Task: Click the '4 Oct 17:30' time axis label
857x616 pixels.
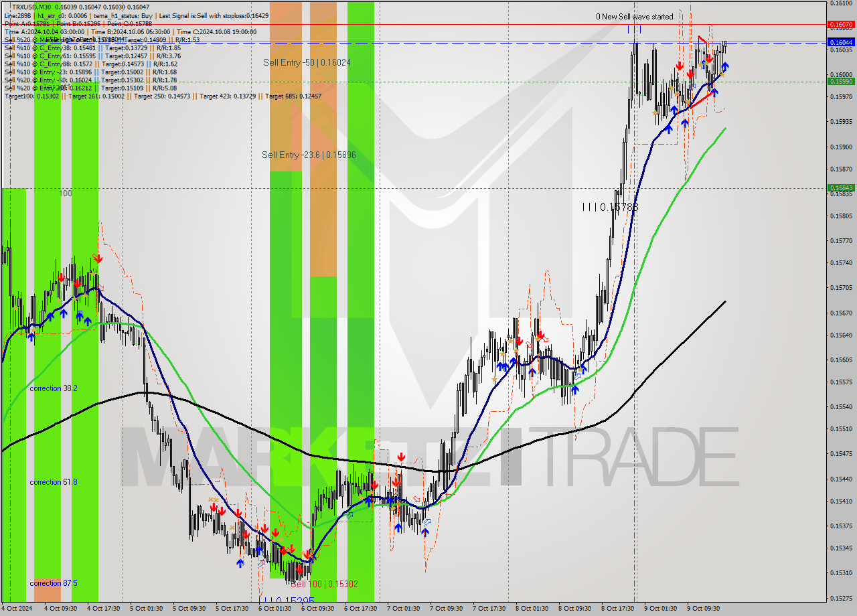Action: click(x=103, y=609)
